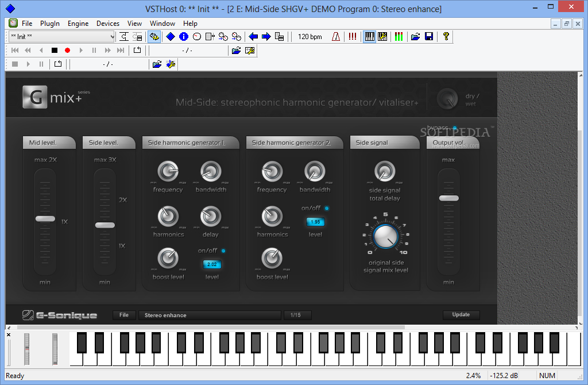Screen dimensions: 588x385
Task: Click the horizontal scrollbar under plugin window
Action: point(211,327)
